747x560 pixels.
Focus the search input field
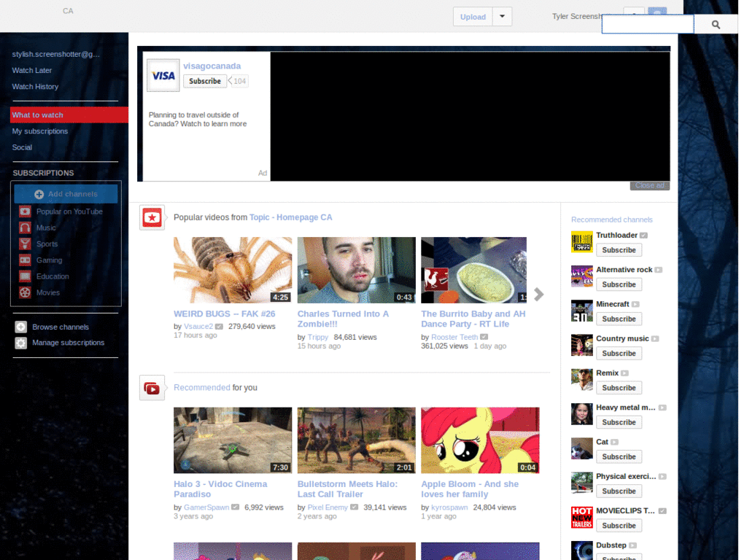[648, 24]
